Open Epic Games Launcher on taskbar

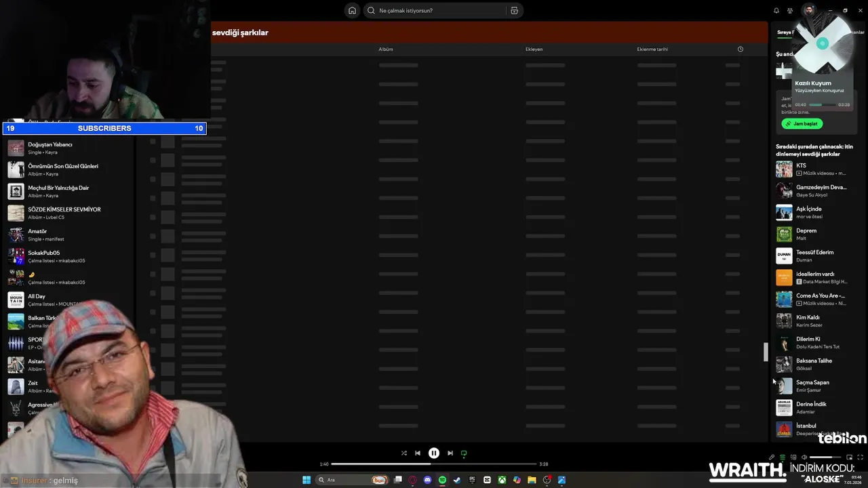tap(472, 480)
